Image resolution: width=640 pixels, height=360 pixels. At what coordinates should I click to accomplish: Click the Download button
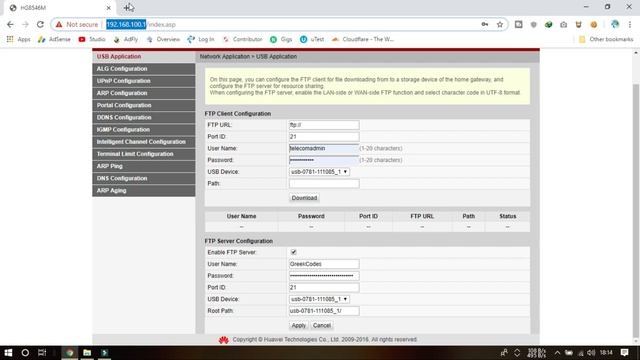click(304, 198)
